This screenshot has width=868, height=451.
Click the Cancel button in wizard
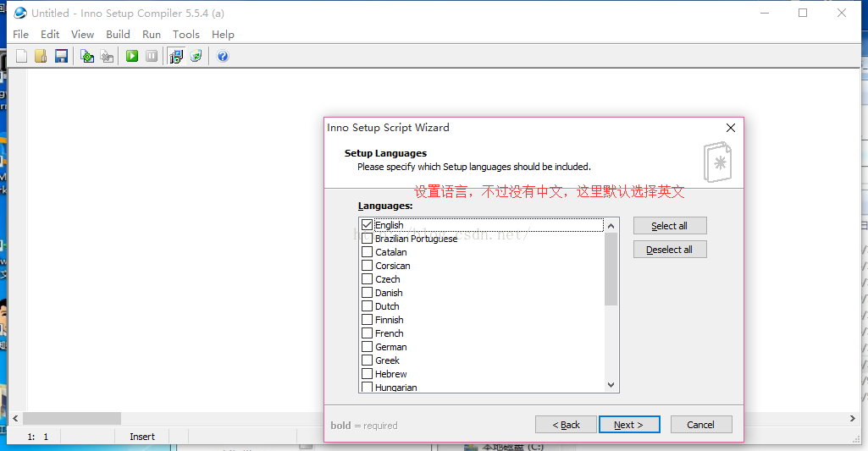coord(701,425)
